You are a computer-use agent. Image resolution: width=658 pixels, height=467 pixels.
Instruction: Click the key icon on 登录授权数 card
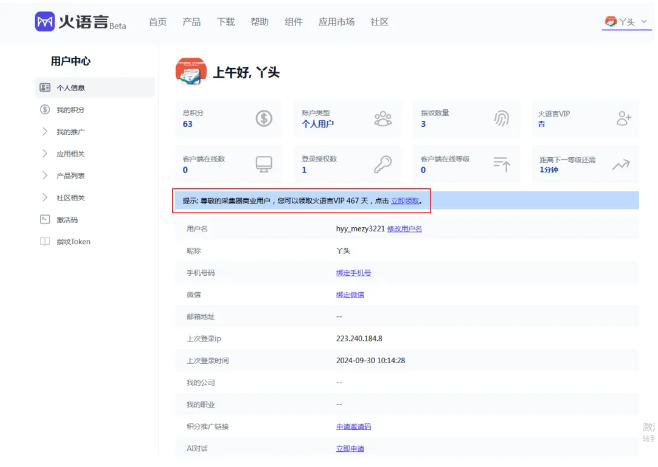coord(383,164)
